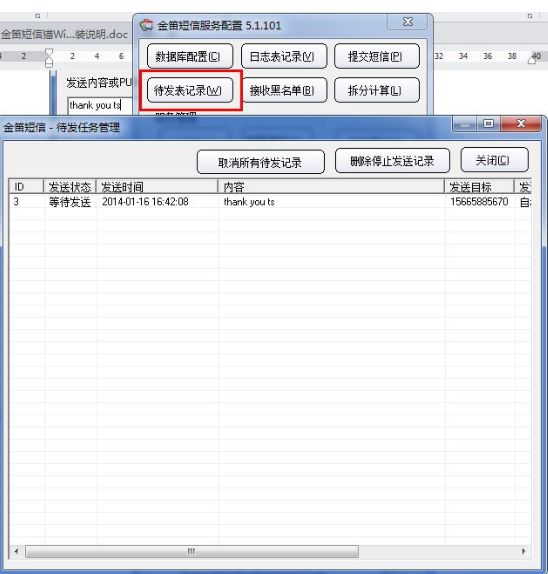The image size is (548, 574).
Task: Click 删除停止发送记录 to delete stopped records
Action: (x=392, y=161)
